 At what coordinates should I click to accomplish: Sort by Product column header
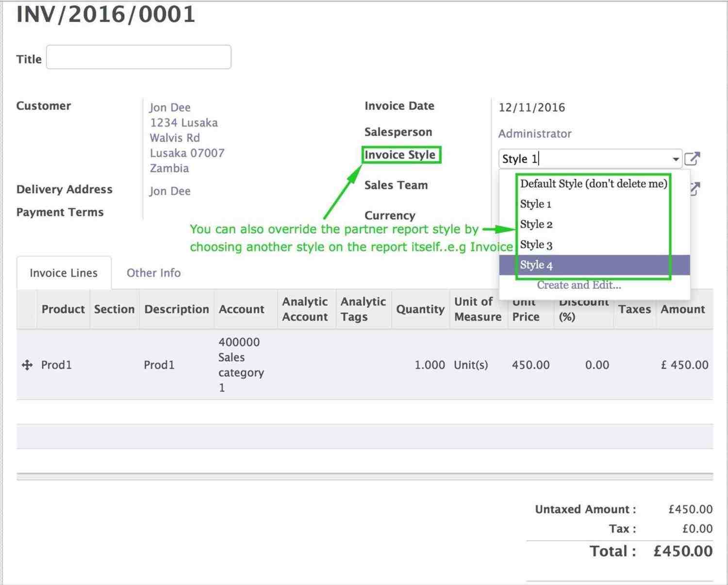63,309
